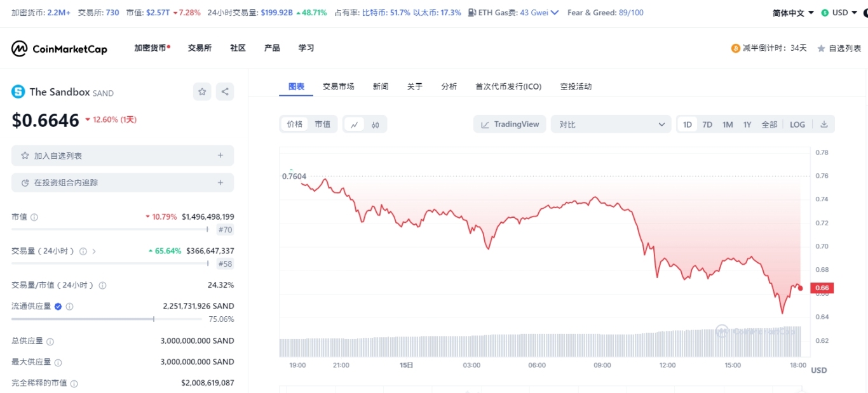Click the Bitcoin halving countdown icon
Viewport: 868px width, 393px height.
point(736,48)
